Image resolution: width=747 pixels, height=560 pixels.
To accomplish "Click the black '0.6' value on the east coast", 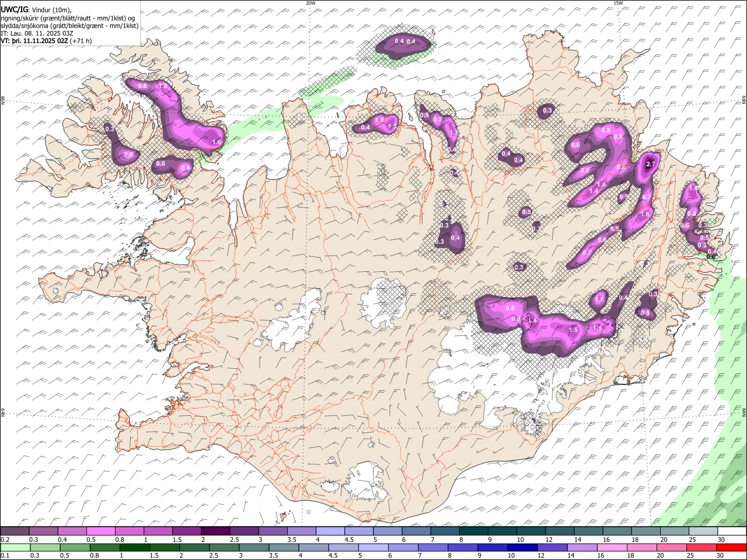I will [711, 257].
